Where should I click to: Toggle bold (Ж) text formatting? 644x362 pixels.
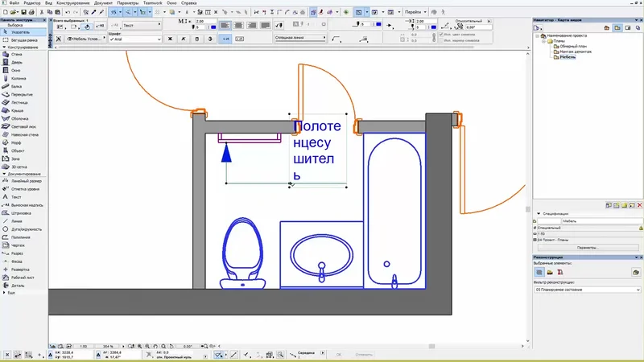point(170,39)
